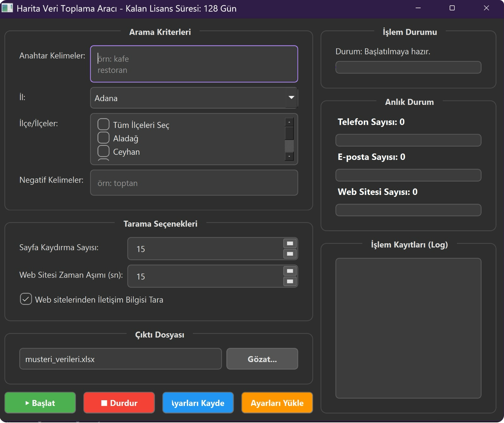Stop the process with Durdur button
The height and width of the screenshot is (423, 504).
pos(119,403)
